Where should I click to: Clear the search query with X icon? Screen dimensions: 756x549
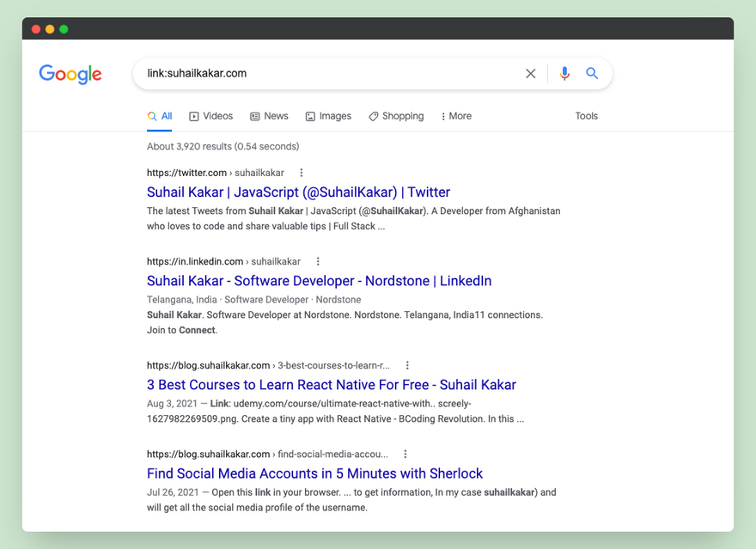(x=531, y=74)
